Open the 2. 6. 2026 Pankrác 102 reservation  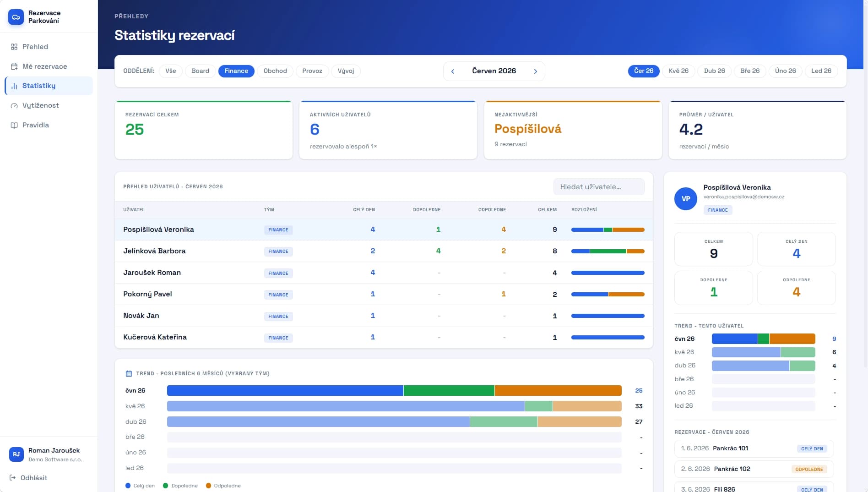[x=754, y=469]
